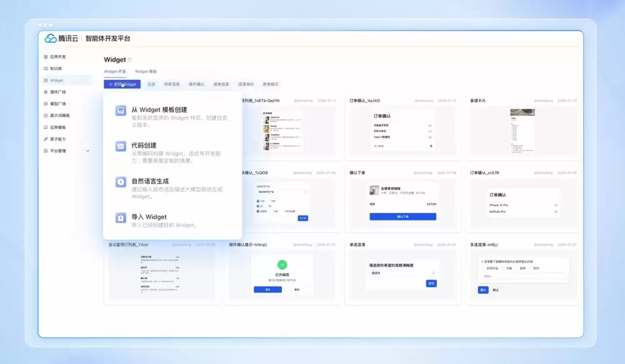Click the 提示词模板 sidebar icon
The width and height of the screenshot is (625, 364).
46,115
